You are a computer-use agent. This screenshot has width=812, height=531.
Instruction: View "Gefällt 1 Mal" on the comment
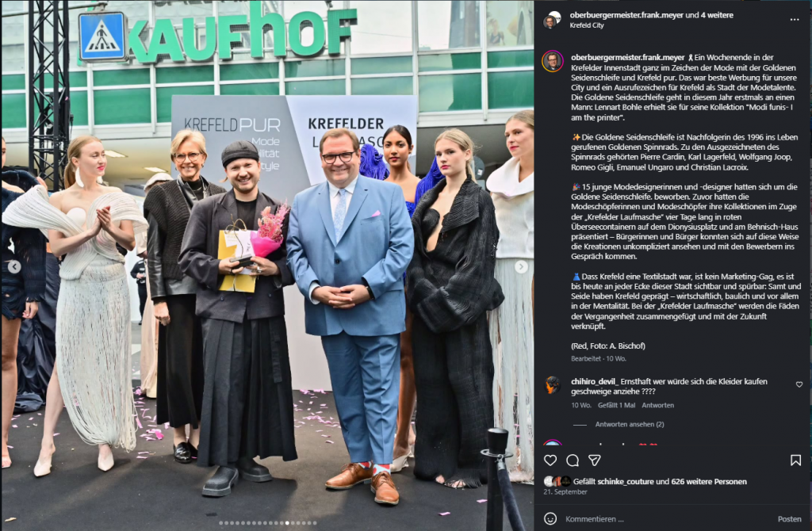tap(616, 405)
